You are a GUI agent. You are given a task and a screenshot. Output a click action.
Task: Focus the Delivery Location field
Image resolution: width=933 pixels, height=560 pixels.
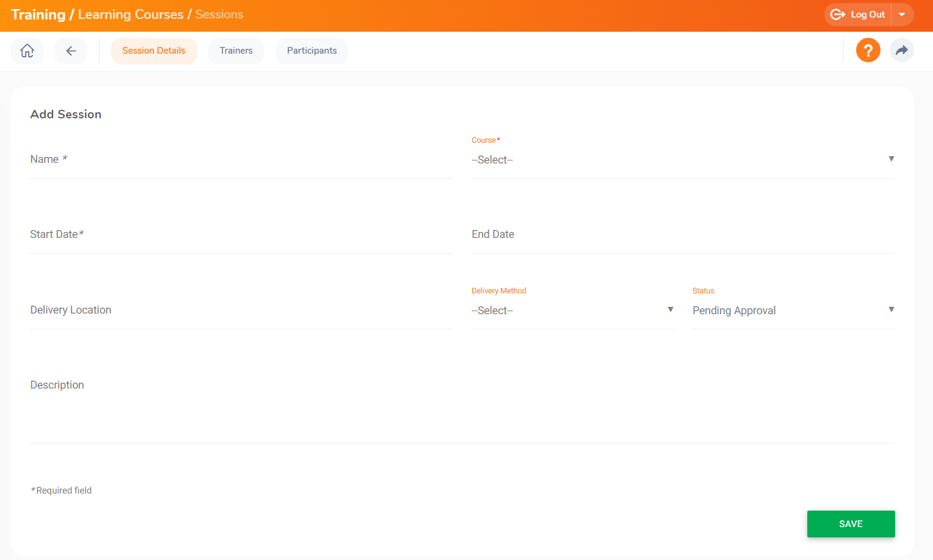pyautogui.click(x=242, y=311)
